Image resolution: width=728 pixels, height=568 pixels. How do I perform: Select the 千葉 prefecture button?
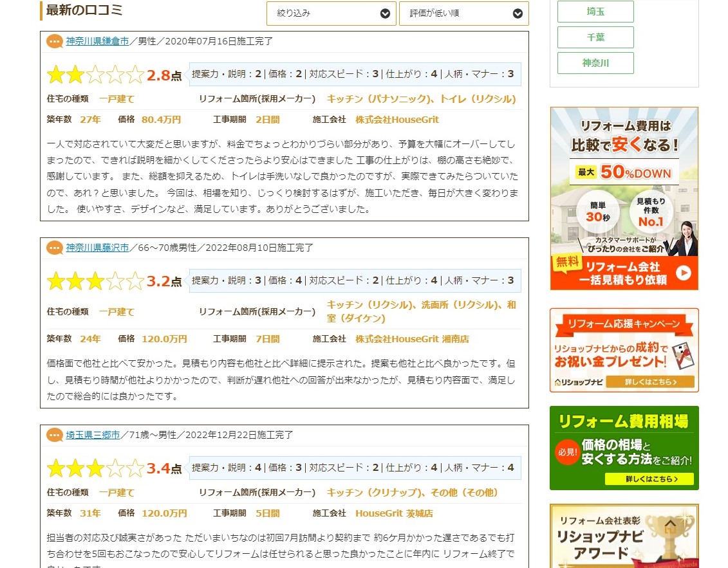pos(595,37)
